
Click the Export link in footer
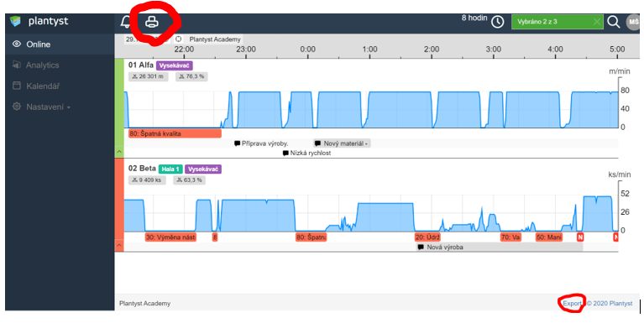(x=572, y=304)
